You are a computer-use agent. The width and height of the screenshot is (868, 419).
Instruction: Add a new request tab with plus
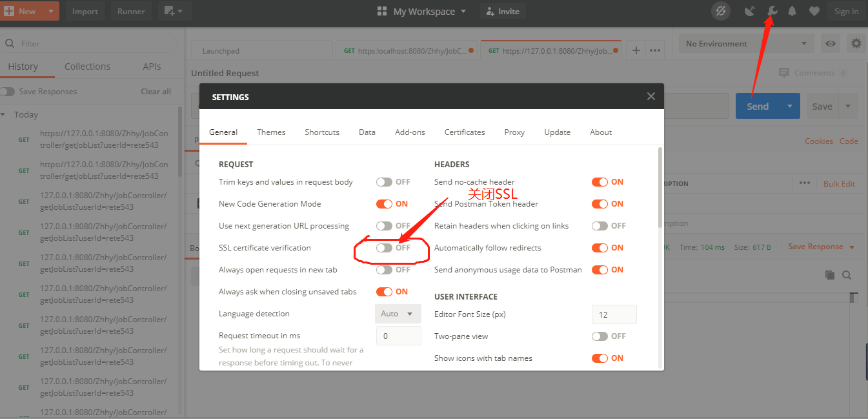636,50
